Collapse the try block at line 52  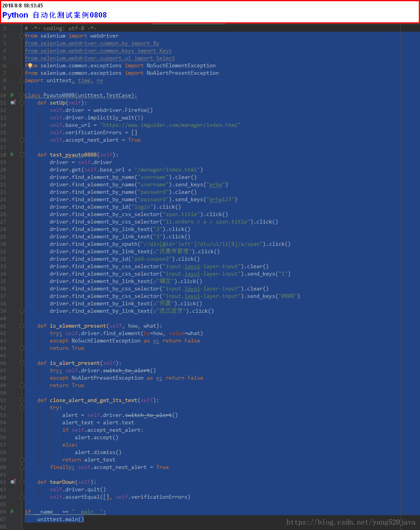coord(22,407)
